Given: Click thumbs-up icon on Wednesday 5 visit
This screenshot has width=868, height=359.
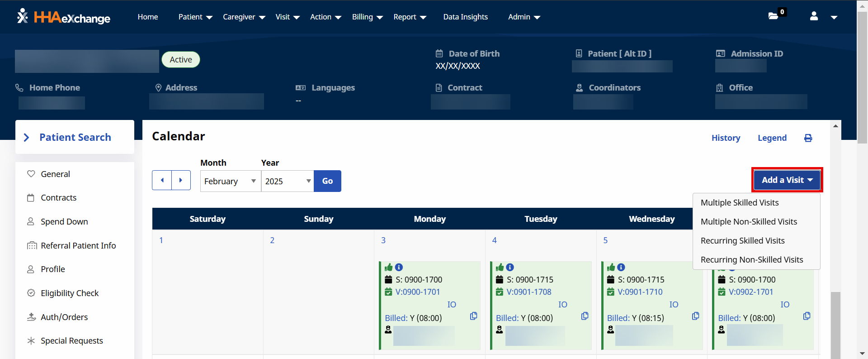Looking at the screenshot, I should pyautogui.click(x=611, y=267).
